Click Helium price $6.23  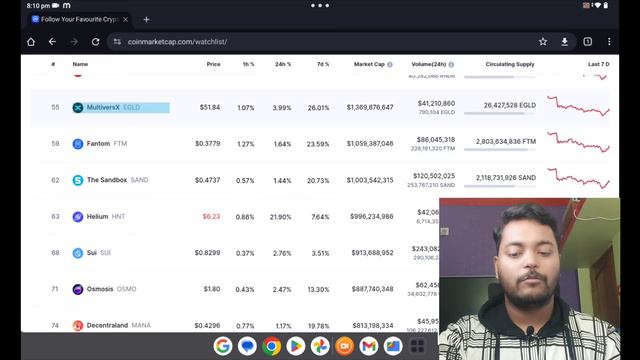point(211,216)
